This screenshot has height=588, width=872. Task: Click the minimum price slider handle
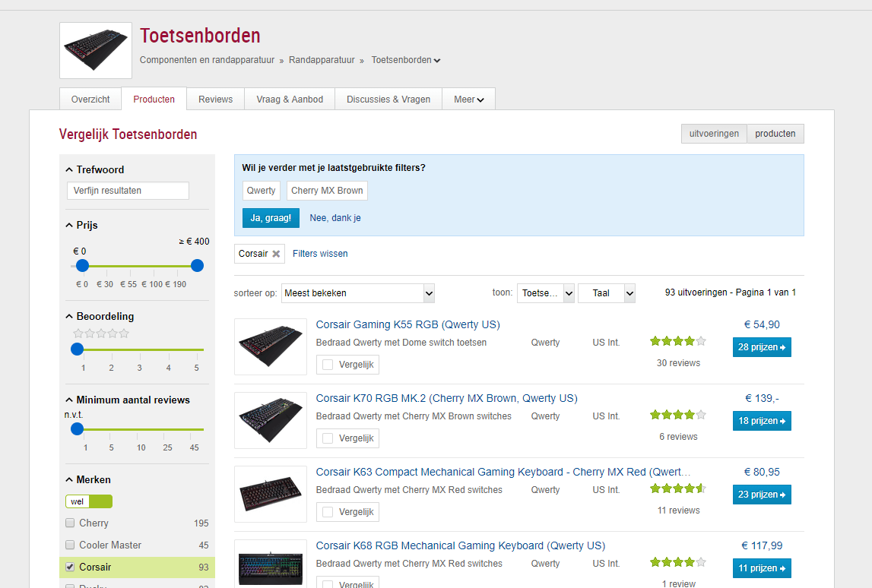82,266
